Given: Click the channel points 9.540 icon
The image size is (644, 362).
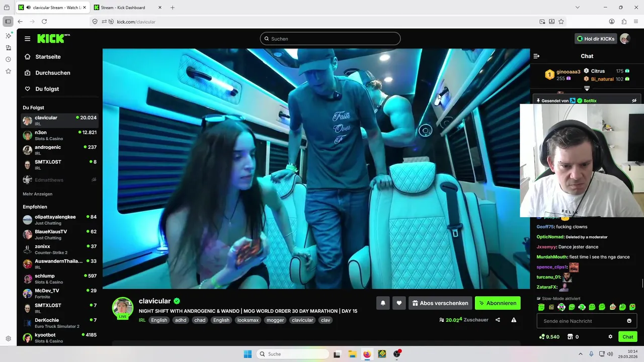Looking at the screenshot, I should (x=542, y=337).
